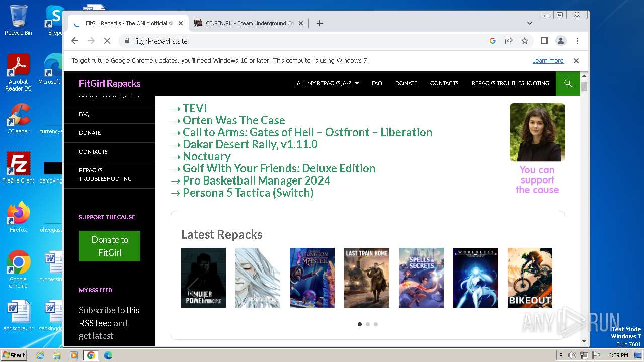Open the Spells & Secrets cover
644x362 pixels.
[x=421, y=278]
